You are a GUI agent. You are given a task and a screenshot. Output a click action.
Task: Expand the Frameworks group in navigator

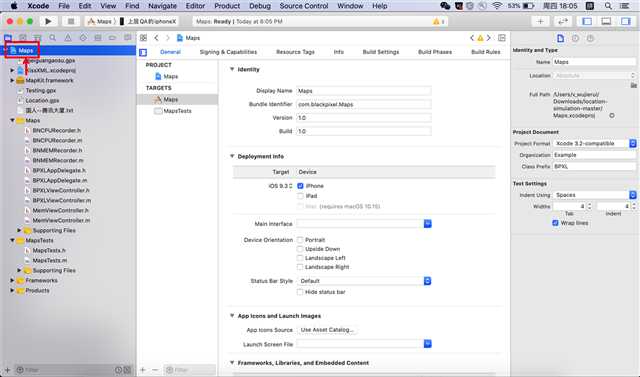pyautogui.click(x=12, y=280)
